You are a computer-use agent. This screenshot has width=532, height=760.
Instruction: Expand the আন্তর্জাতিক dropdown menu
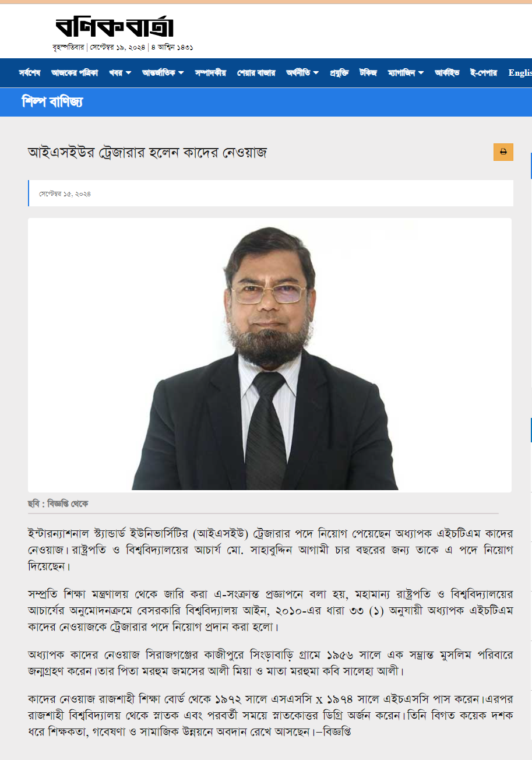pyautogui.click(x=163, y=73)
